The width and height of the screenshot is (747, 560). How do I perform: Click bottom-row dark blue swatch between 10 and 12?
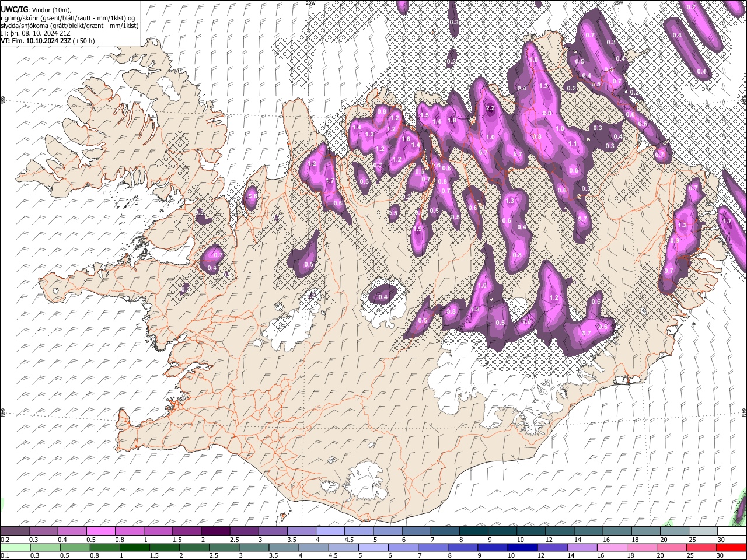tap(523, 547)
